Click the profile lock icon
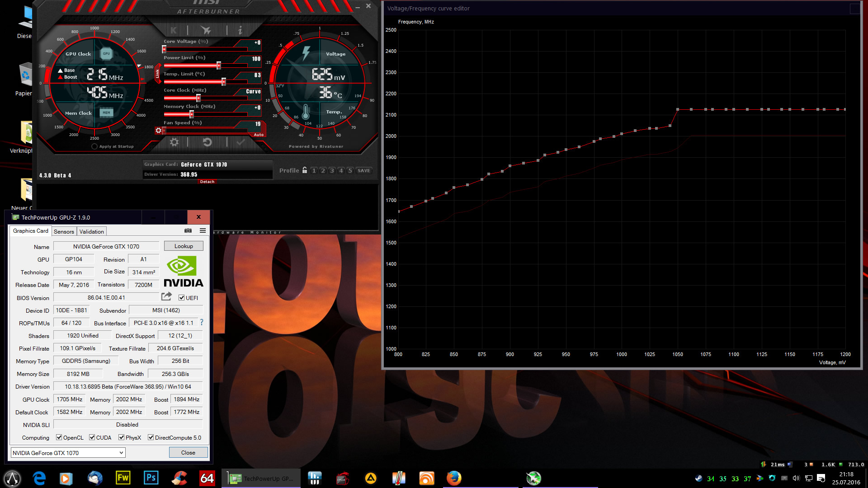The height and width of the screenshot is (488, 868). (x=305, y=170)
